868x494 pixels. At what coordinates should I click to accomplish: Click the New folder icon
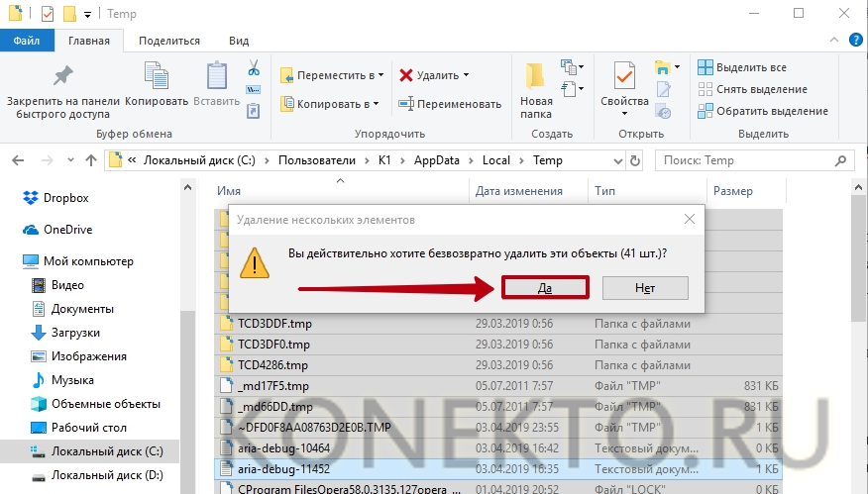pyautogui.click(x=535, y=76)
